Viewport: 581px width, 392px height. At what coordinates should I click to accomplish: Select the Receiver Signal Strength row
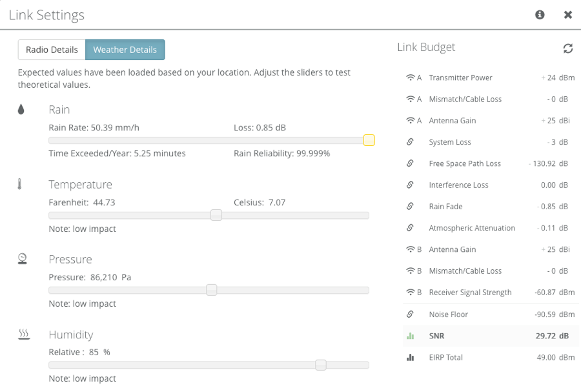[489, 293]
